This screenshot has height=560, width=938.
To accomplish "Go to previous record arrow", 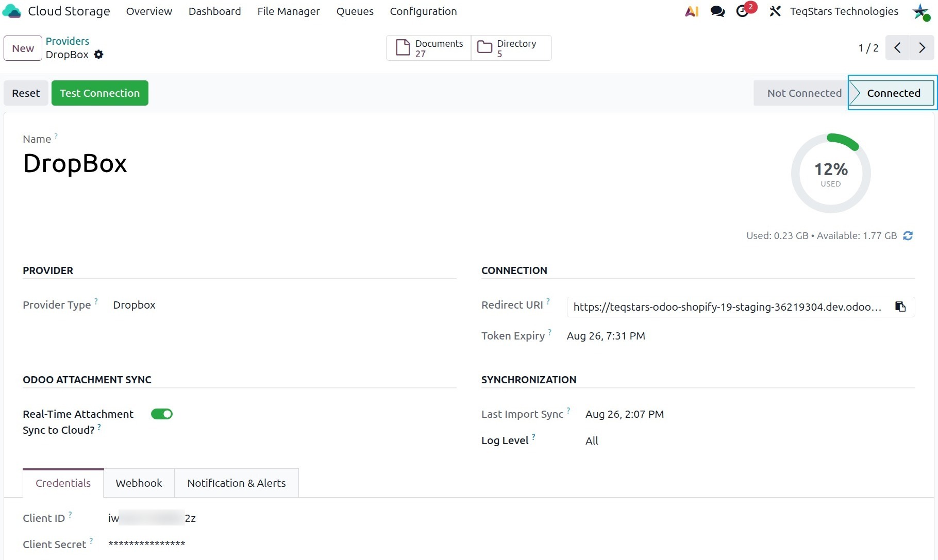I will click(x=897, y=48).
